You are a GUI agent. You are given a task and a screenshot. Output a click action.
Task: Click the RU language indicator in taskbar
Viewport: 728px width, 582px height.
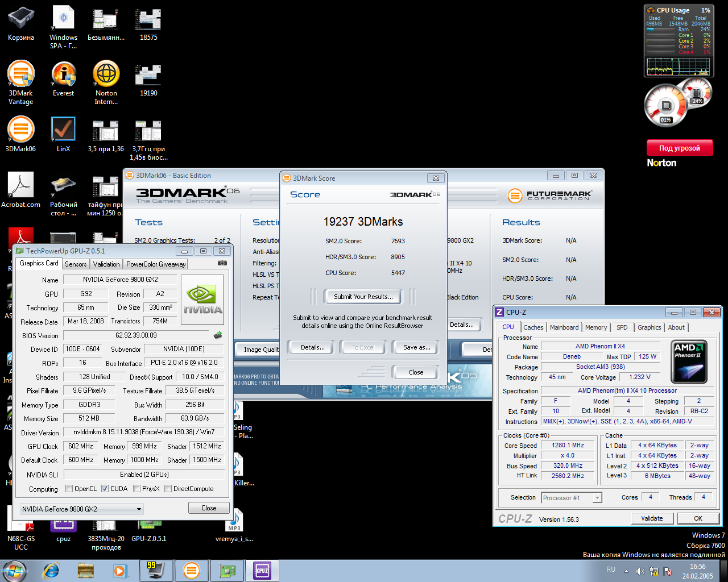point(611,569)
